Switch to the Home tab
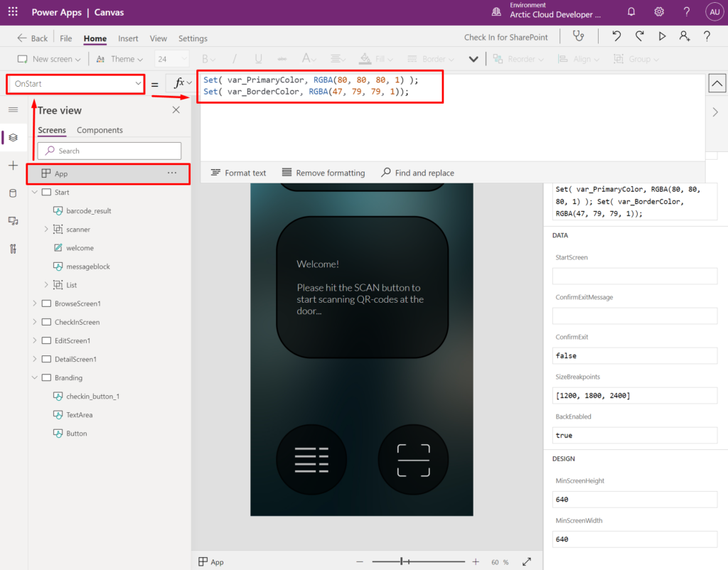 click(95, 38)
